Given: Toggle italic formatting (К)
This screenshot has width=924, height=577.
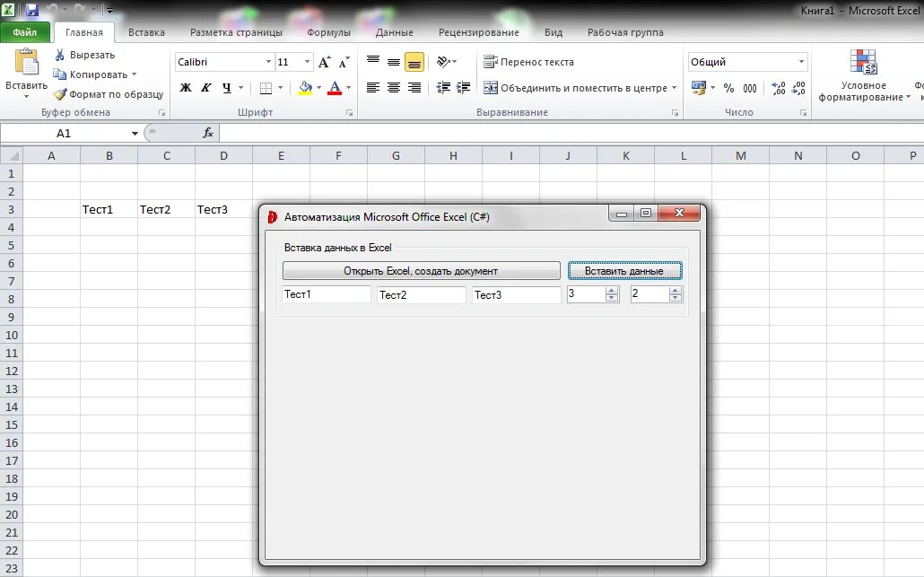Looking at the screenshot, I should tap(205, 88).
